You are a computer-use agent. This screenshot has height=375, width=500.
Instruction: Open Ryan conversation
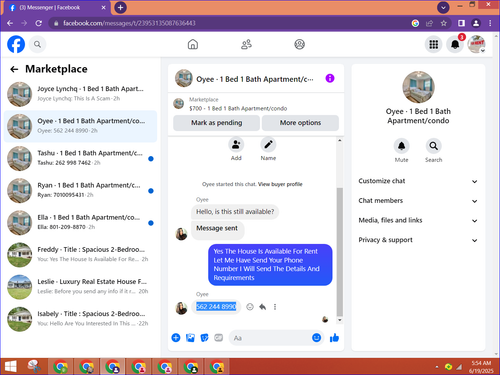tap(80, 190)
